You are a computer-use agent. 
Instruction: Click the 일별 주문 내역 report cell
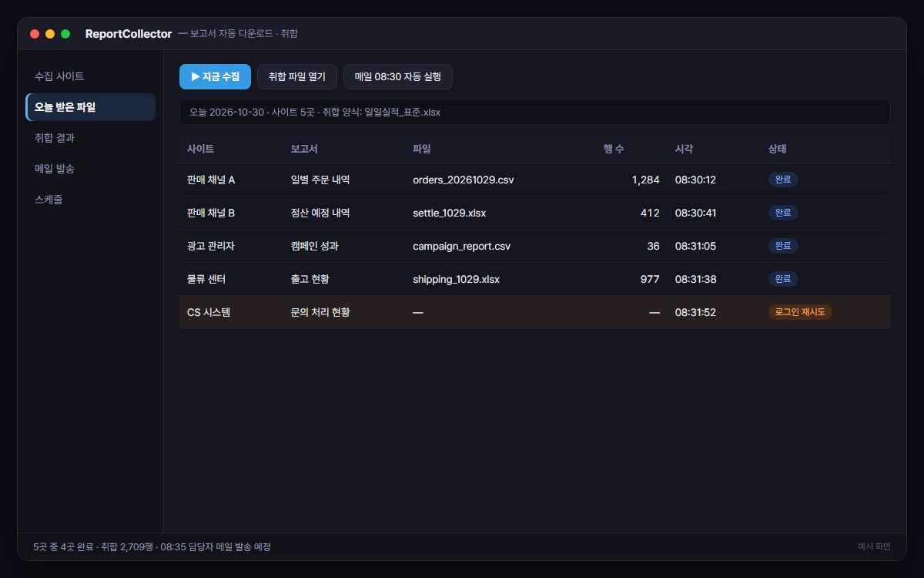(320, 180)
